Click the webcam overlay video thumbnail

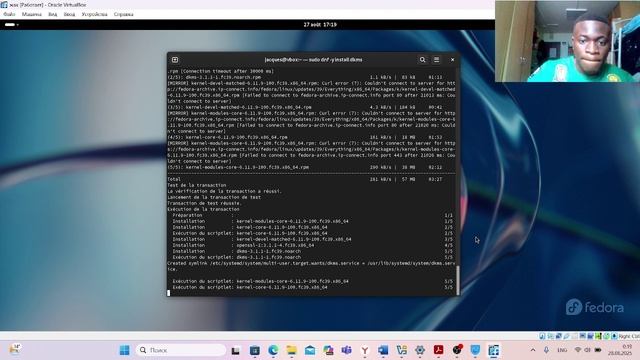[x=567, y=41]
